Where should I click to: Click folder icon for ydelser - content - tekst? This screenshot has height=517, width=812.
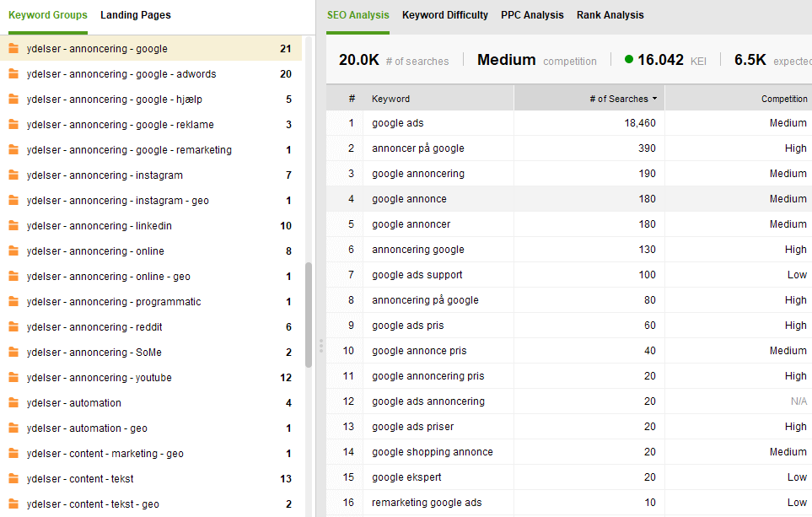[x=13, y=479]
